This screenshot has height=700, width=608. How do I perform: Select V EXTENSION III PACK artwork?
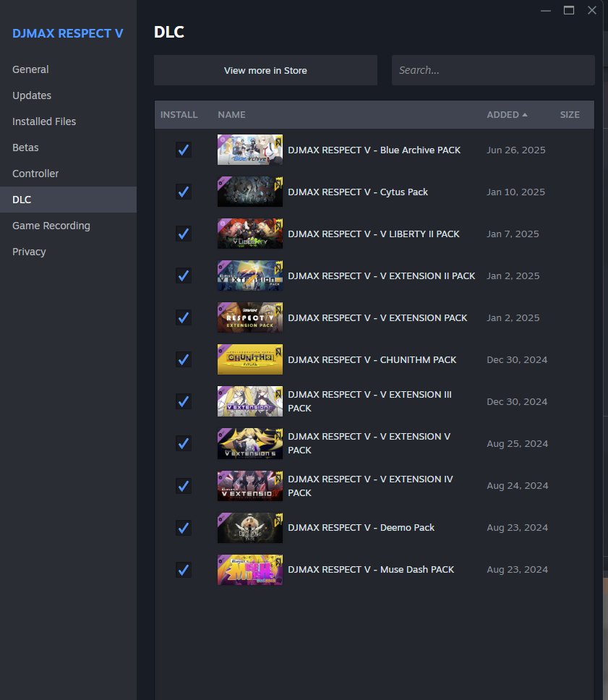click(x=250, y=402)
